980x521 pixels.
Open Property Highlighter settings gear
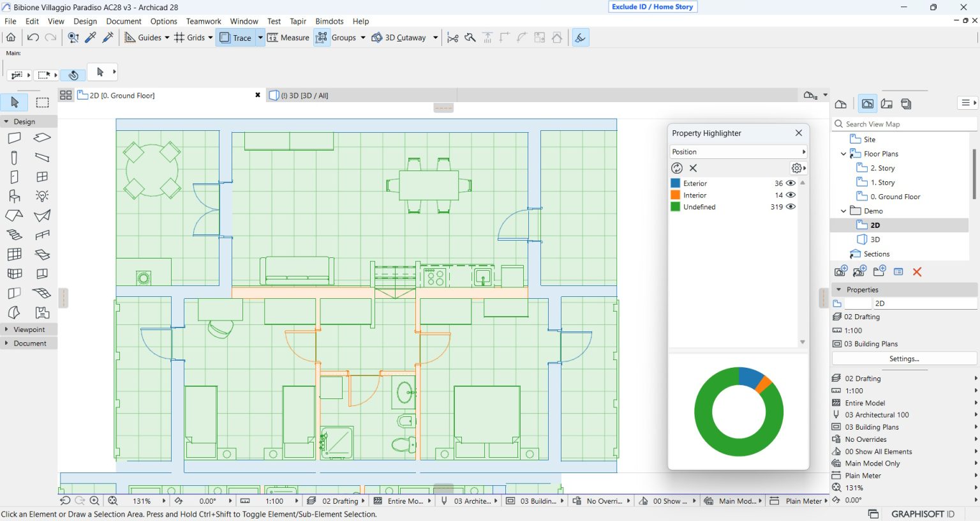[797, 168]
